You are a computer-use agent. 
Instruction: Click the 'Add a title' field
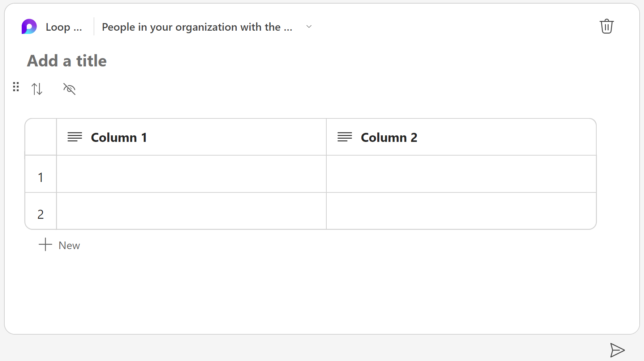pyautogui.click(x=67, y=61)
